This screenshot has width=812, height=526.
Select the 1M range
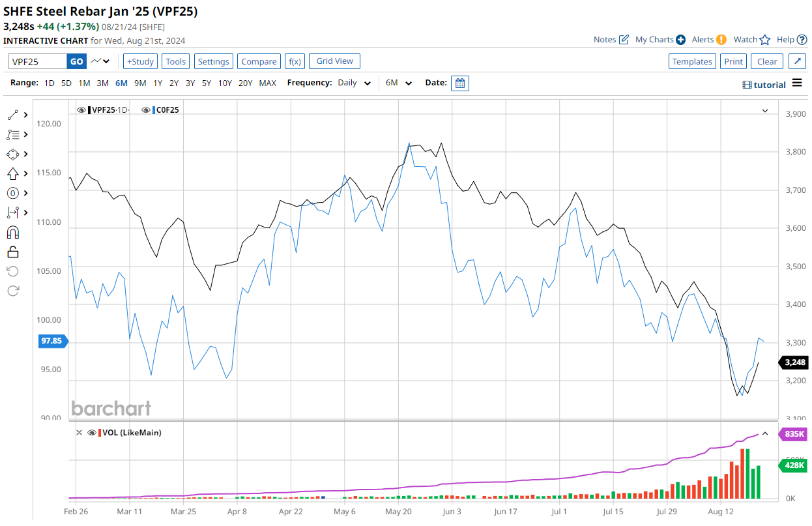84,83
